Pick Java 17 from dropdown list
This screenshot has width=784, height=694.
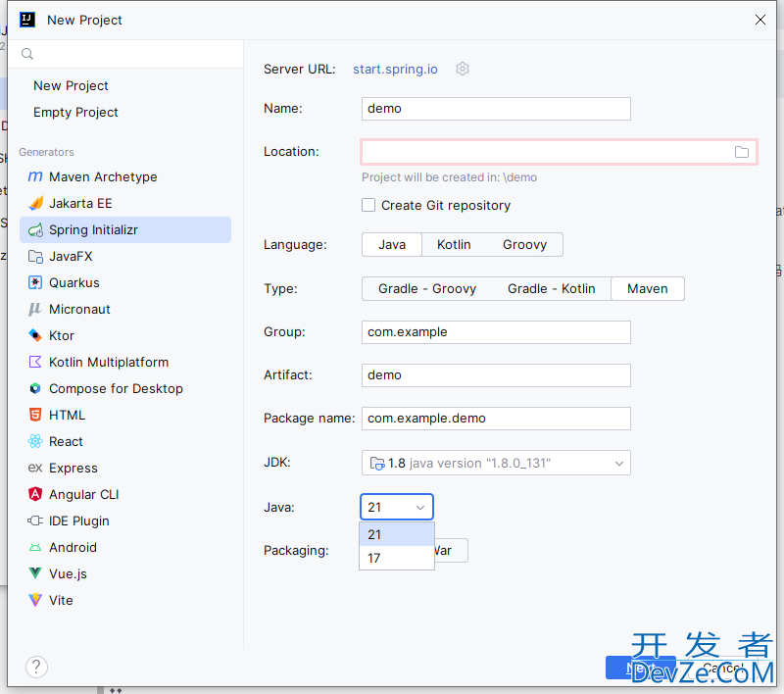pos(397,558)
